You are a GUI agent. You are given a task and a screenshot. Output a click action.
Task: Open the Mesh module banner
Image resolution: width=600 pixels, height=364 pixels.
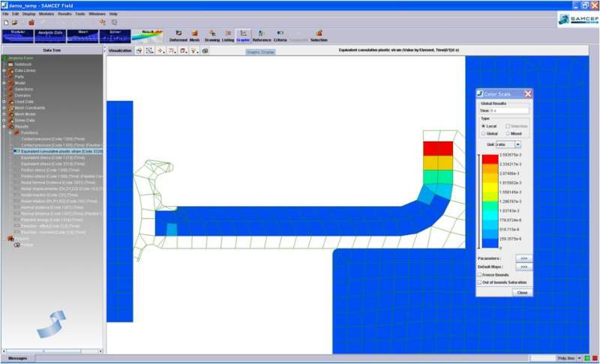(82, 36)
